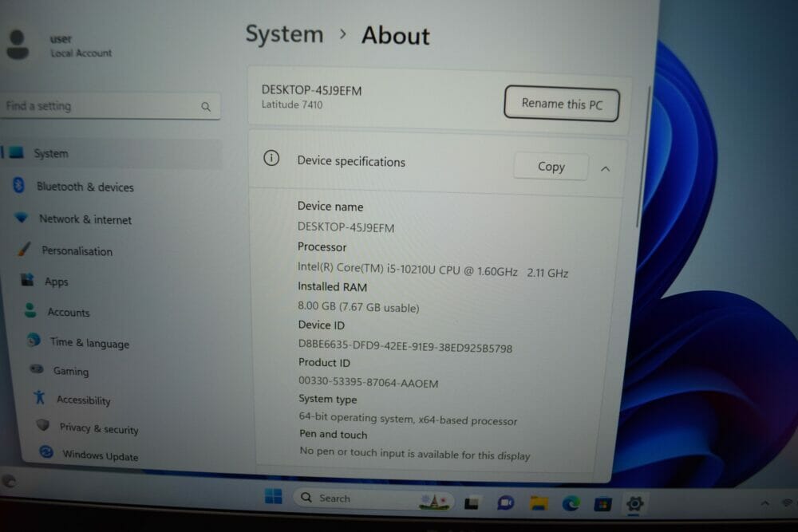Click the Settings gear on taskbar
The width and height of the screenshot is (798, 532).
[x=634, y=504]
